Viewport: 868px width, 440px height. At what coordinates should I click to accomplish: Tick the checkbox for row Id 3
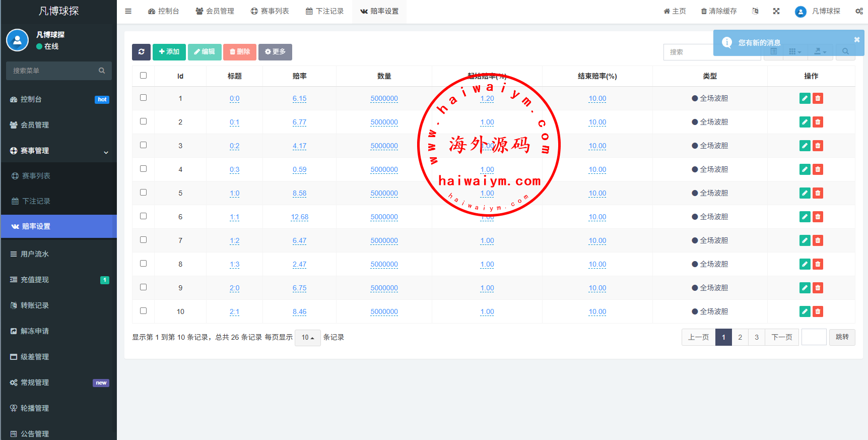[x=144, y=145]
